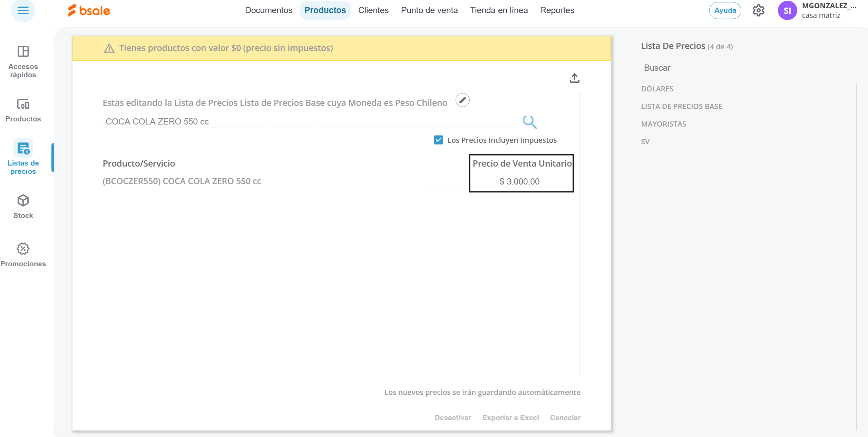Open the SI user account menu
868x437 pixels.
pyautogui.click(x=787, y=10)
